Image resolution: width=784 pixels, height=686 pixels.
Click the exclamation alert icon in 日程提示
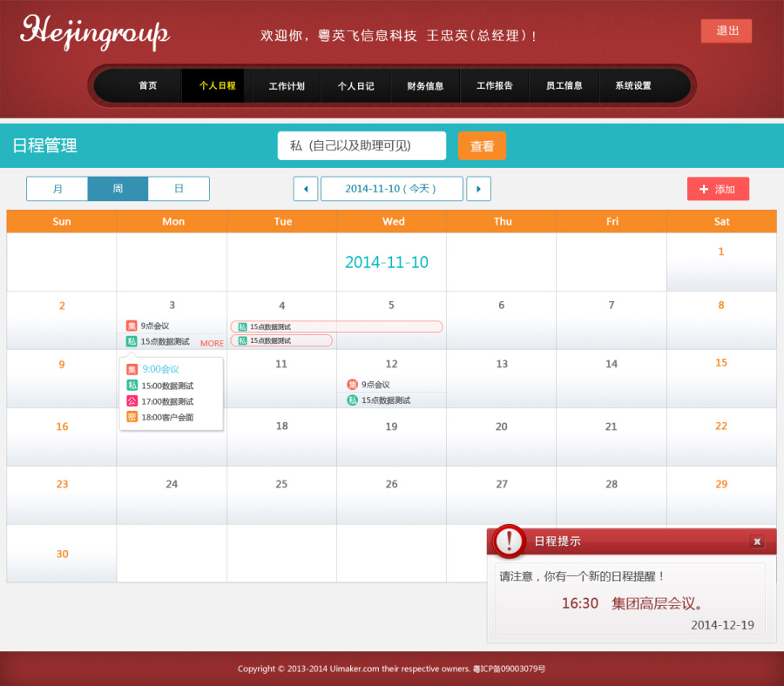pos(509,541)
